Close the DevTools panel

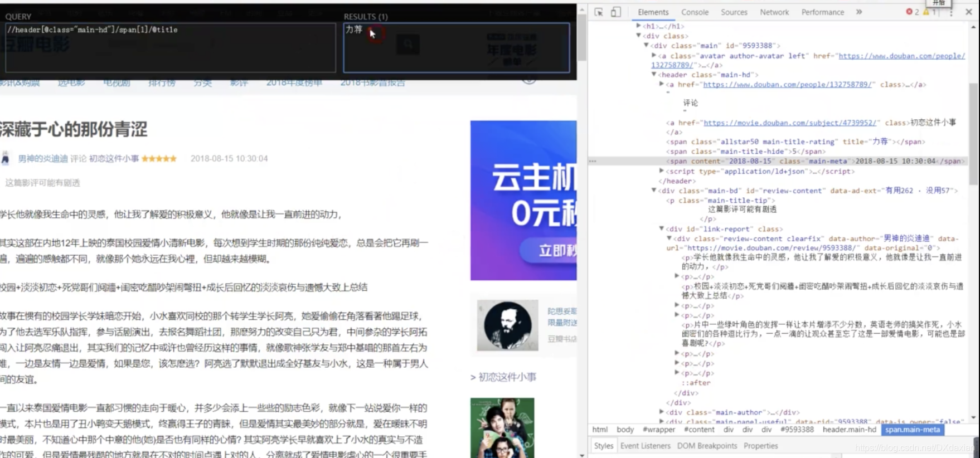(x=969, y=12)
